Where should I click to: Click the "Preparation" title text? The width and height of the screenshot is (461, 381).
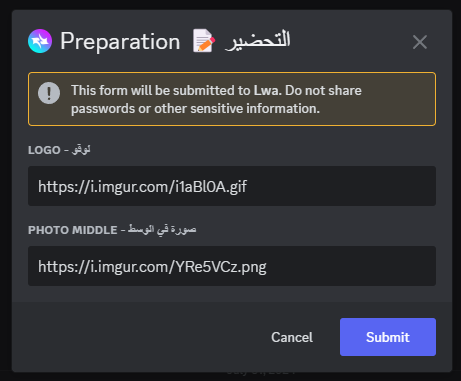pos(120,42)
